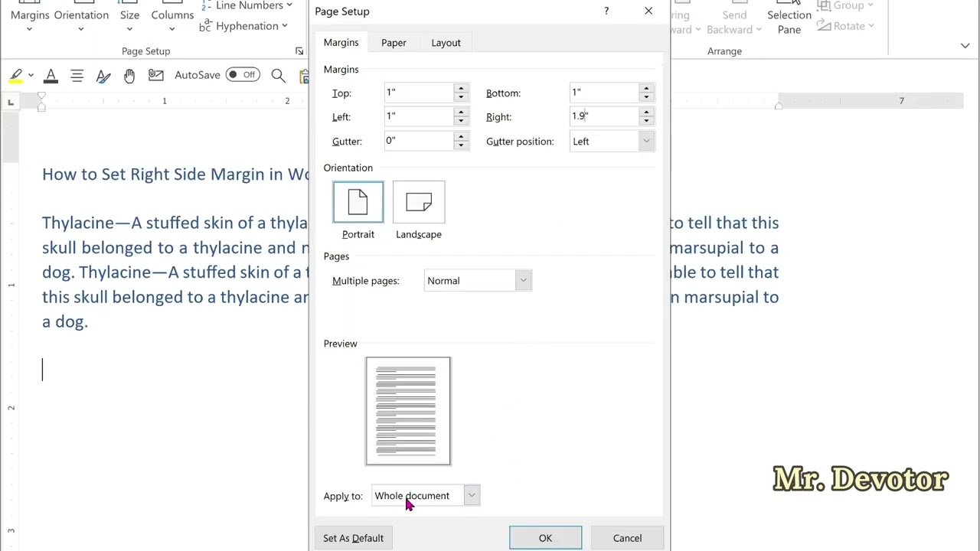Switch to the Margins tab
Viewport: 980px width, 551px height.
[341, 43]
